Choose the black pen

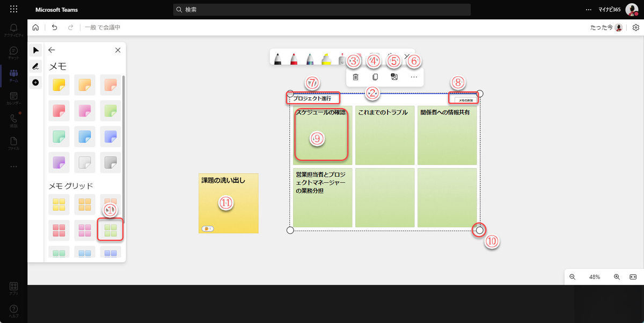[277, 58]
